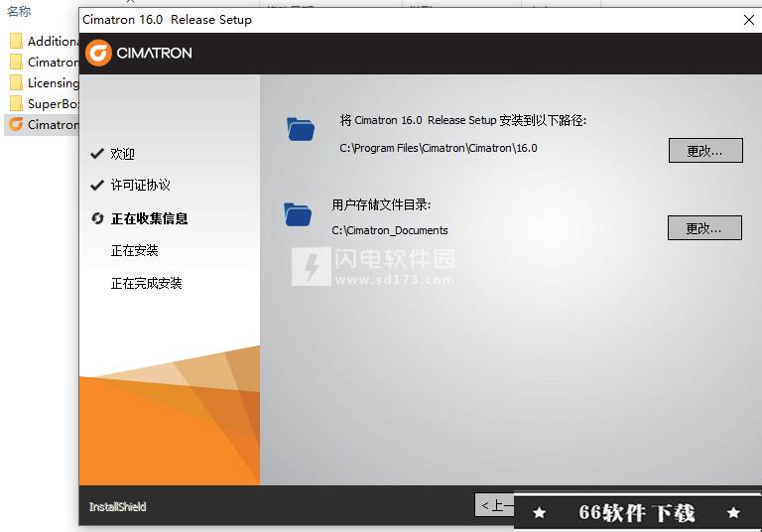Go back with the 上一步 button

[494, 505]
